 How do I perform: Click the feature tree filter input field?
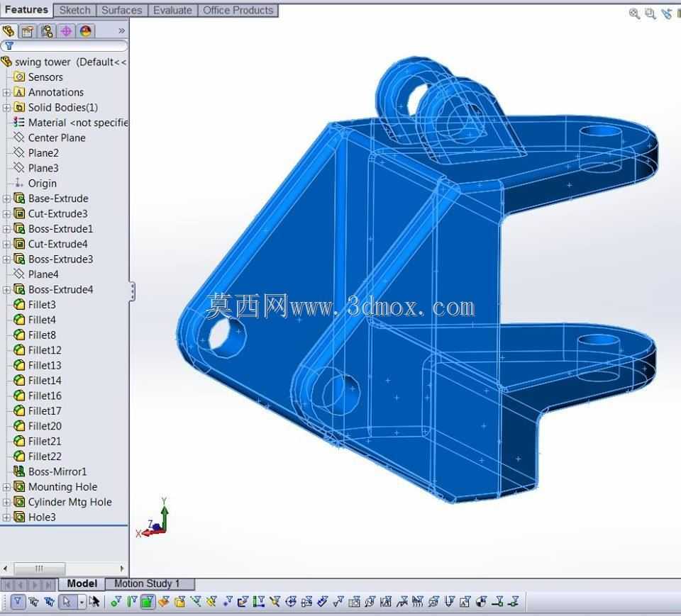65,45
